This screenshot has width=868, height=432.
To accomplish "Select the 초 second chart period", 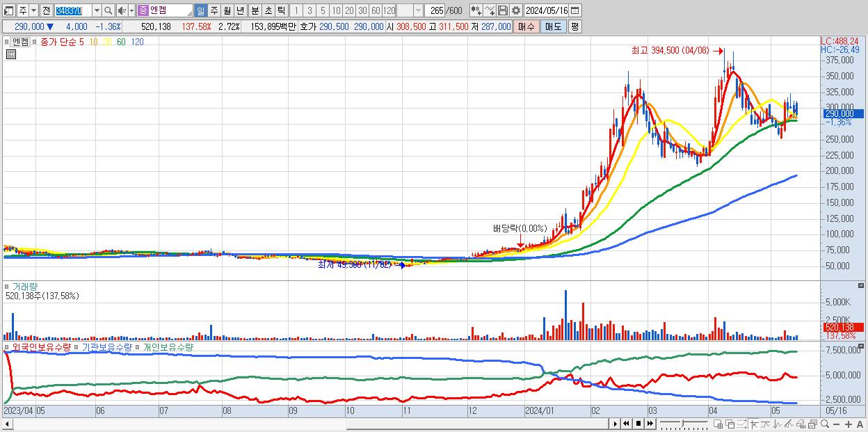I will coord(267,10).
